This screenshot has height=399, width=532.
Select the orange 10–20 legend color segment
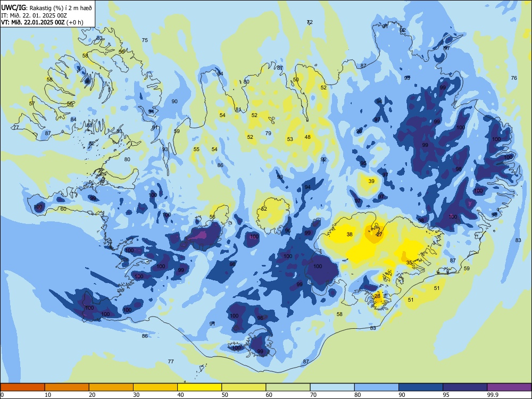pyautogui.click(x=67, y=387)
